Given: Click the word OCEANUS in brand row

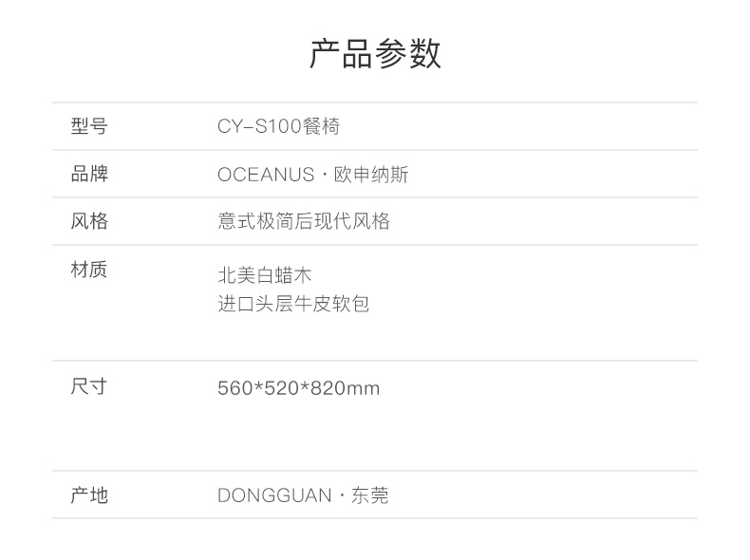Looking at the screenshot, I should (266, 175).
